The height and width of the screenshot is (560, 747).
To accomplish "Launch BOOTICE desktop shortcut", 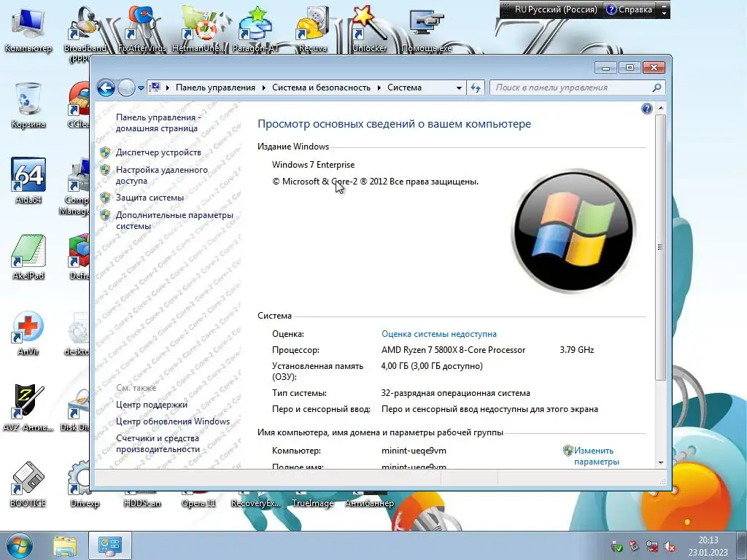I will (28, 485).
